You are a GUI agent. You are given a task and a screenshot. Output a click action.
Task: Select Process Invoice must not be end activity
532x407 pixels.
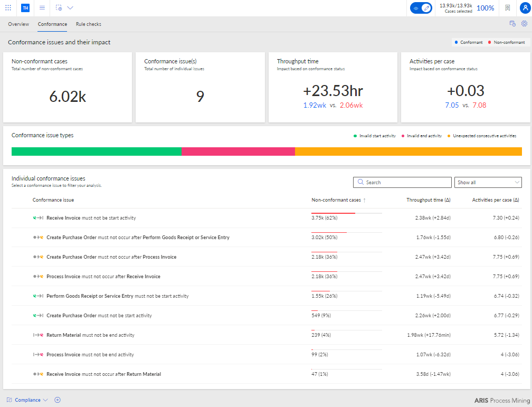(267, 354)
